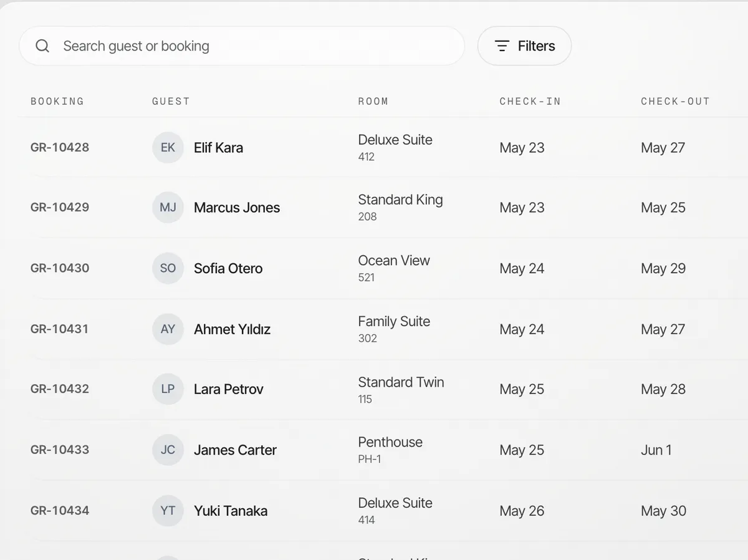748x560 pixels.
Task: Click room number 208
Action: [367, 216]
